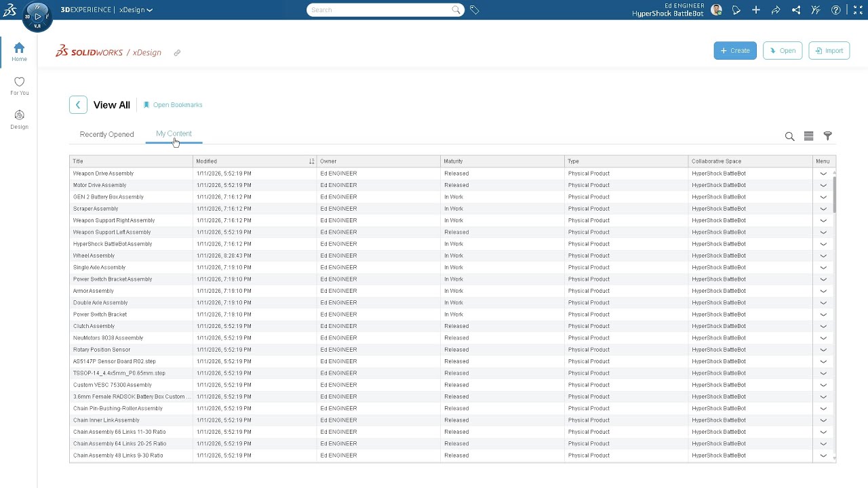This screenshot has height=488, width=868.
Task: Sort by the Title column header
Action: click(x=131, y=161)
